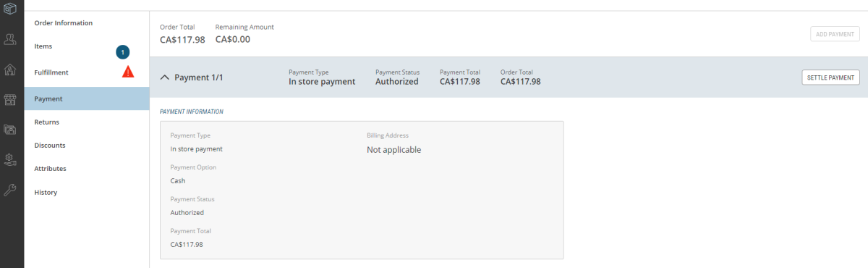Screen dimensions: 868x268
Task: Click the 'Authorized' status in info card
Action: [x=187, y=213]
